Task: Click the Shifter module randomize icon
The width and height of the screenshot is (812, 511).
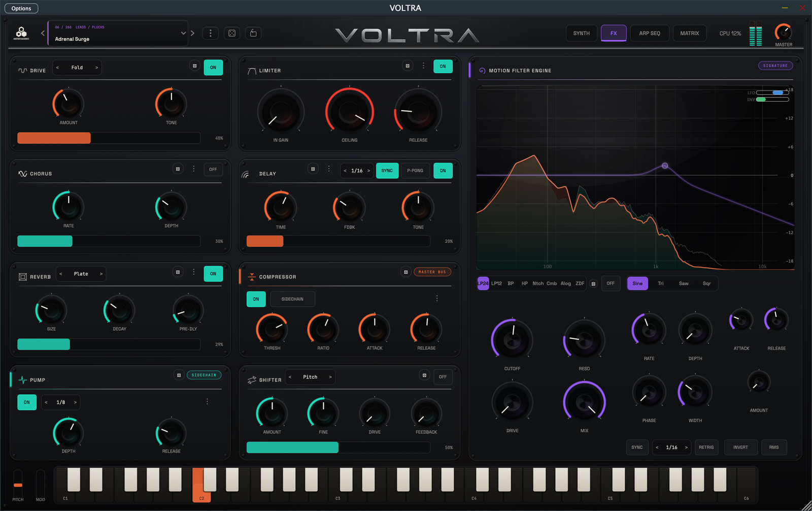Action: tap(424, 375)
